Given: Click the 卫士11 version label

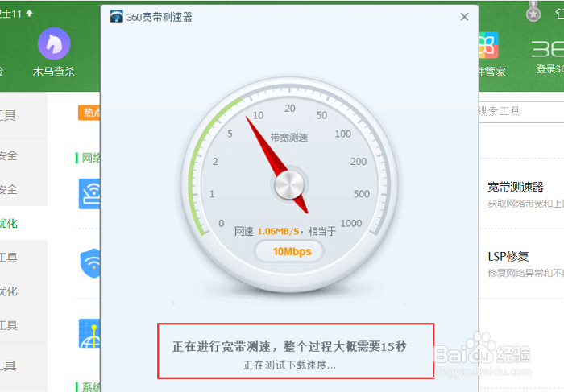Looking at the screenshot, I should pyautogui.click(x=10, y=14).
